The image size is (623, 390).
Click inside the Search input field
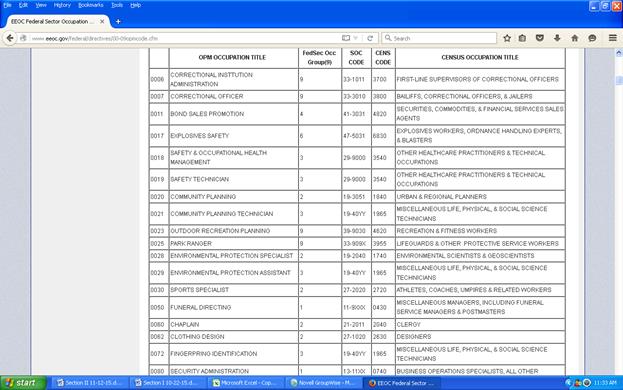click(439, 38)
